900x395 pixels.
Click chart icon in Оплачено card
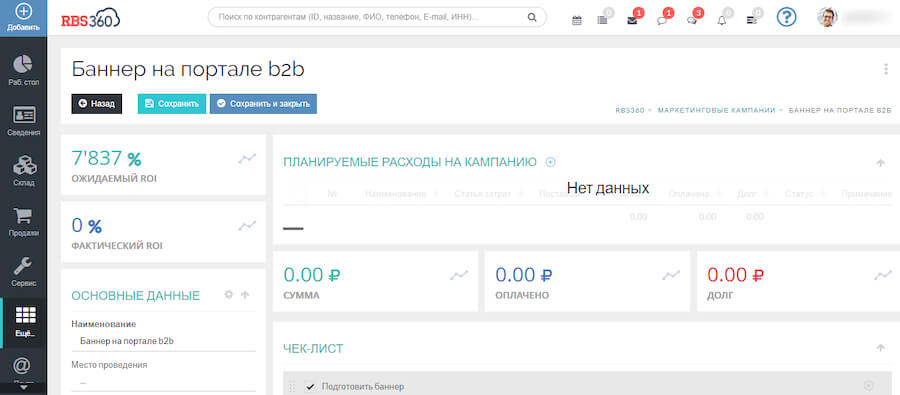coord(671,276)
